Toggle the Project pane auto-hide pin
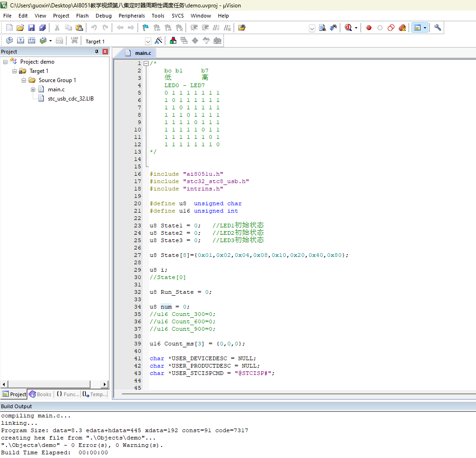 click(97, 52)
